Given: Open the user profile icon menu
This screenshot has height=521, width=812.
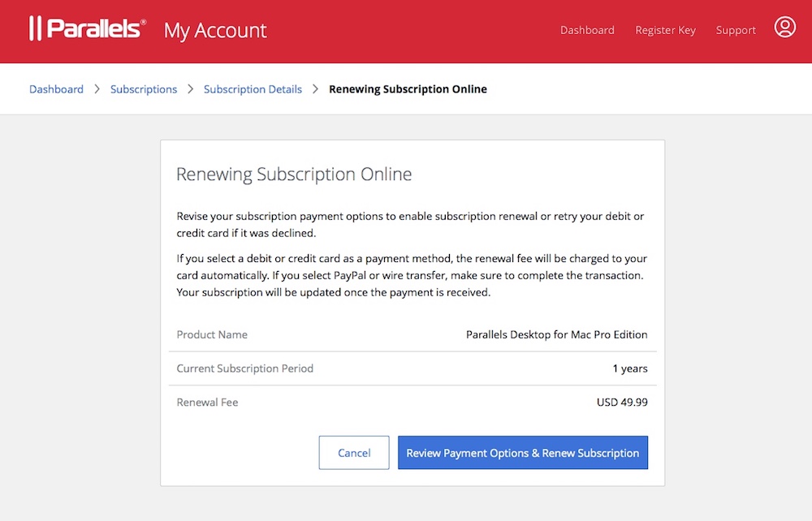Looking at the screenshot, I should click(x=784, y=28).
